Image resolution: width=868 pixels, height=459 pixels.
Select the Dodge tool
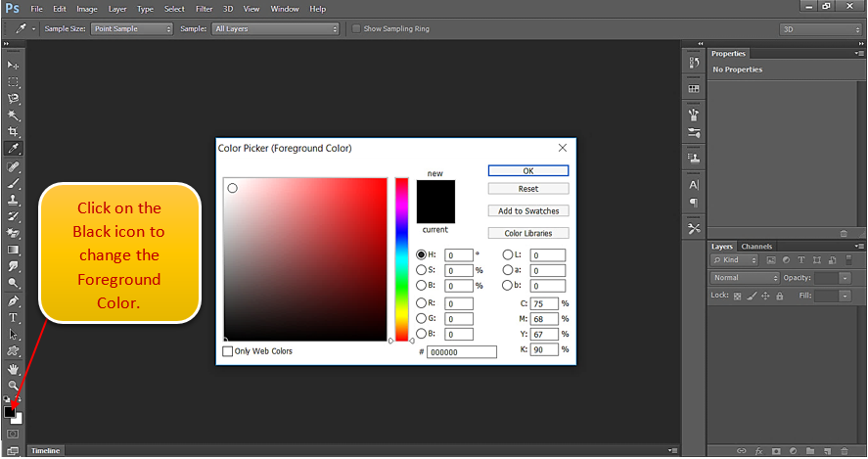pyautogui.click(x=13, y=283)
